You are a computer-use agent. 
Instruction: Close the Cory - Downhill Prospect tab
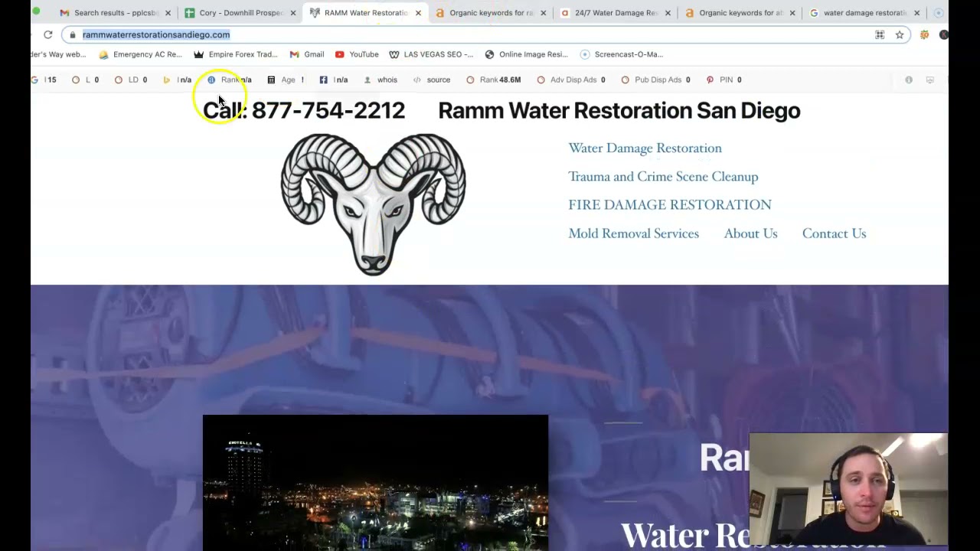[292, 13]
